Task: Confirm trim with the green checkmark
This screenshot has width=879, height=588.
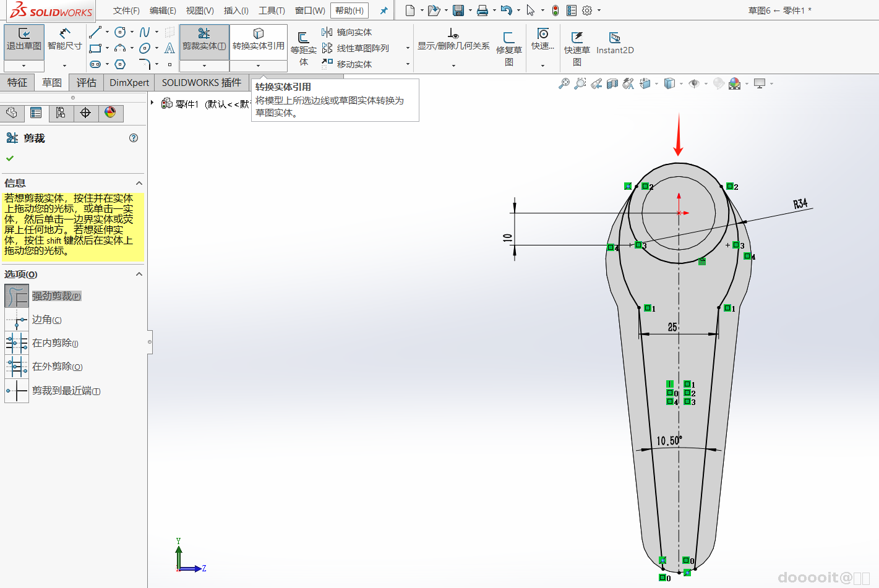Action: coord(10,158)
